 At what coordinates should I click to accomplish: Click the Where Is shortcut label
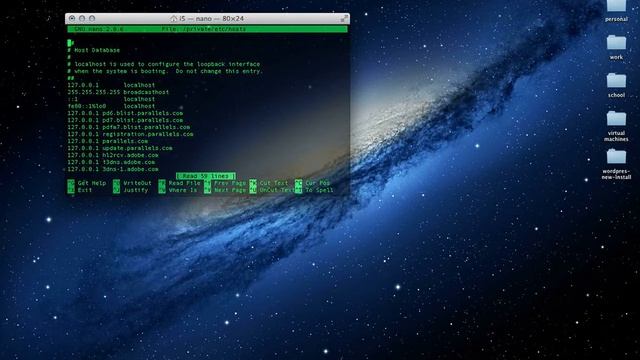click(x=183, y=190)
